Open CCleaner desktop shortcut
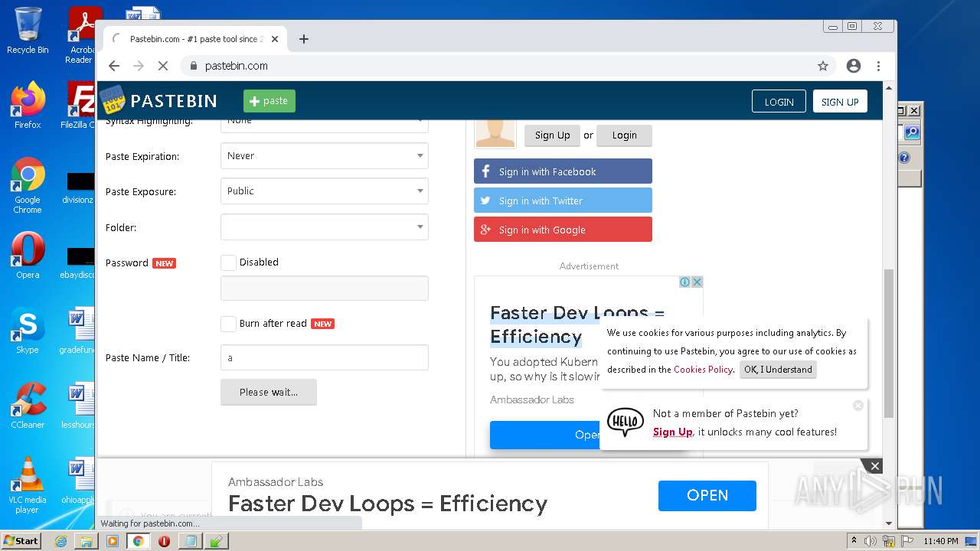980x551 pixels. (28, 406)
